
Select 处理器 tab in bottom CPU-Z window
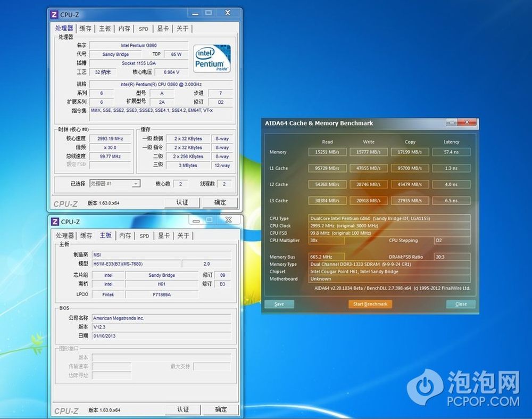pos(65,236)
